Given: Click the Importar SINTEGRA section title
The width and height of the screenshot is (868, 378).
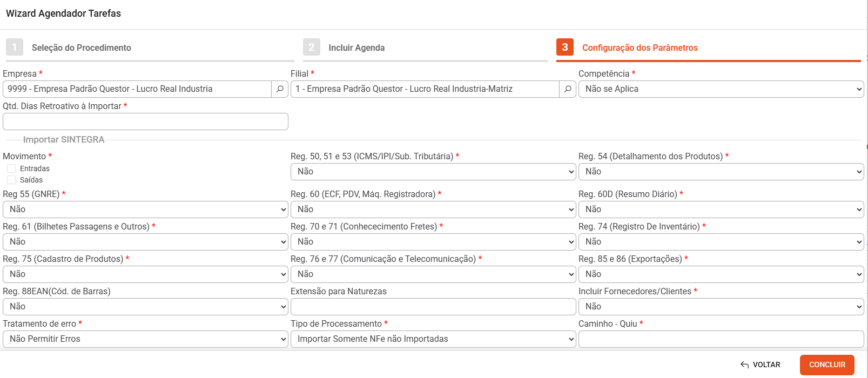Looking at the screenshot, I should click(x=64, y=139).
